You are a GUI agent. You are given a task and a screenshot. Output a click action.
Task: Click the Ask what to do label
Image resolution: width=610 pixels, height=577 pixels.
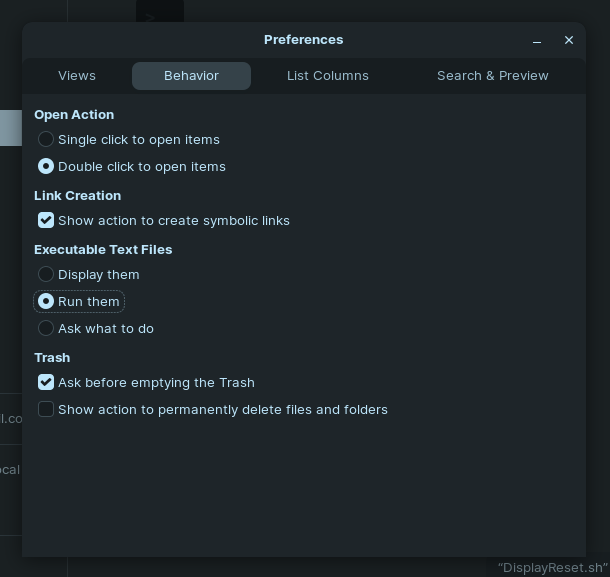pyautogui.click(x=106, y=329)
